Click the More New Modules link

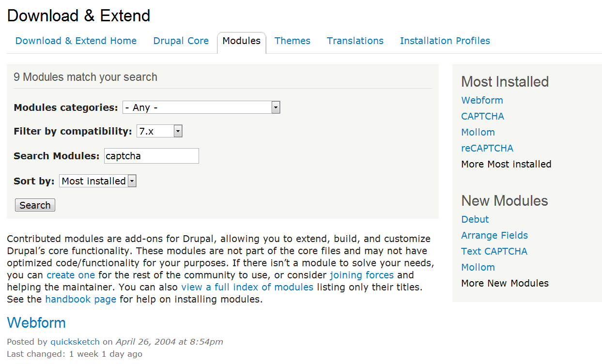[x=505, y=283]
